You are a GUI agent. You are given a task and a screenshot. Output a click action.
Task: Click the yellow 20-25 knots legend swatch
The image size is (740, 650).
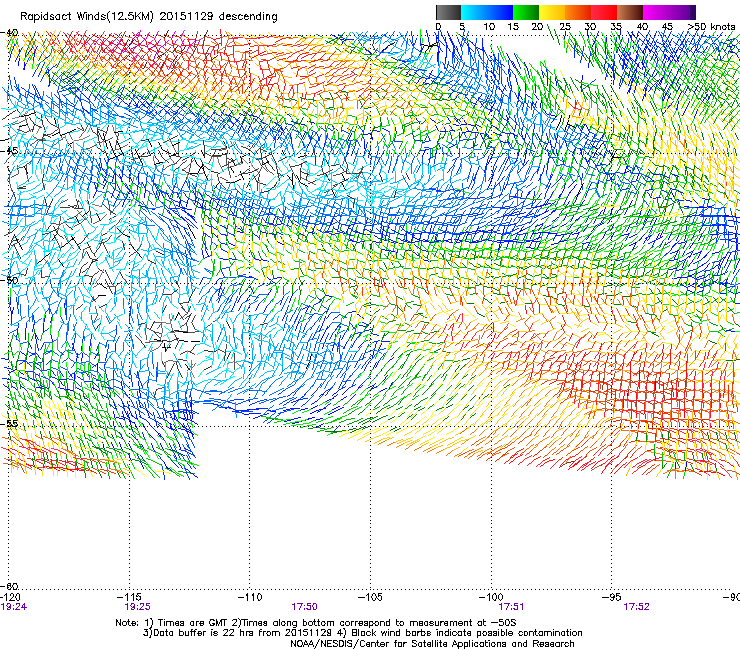coord(552,12)
